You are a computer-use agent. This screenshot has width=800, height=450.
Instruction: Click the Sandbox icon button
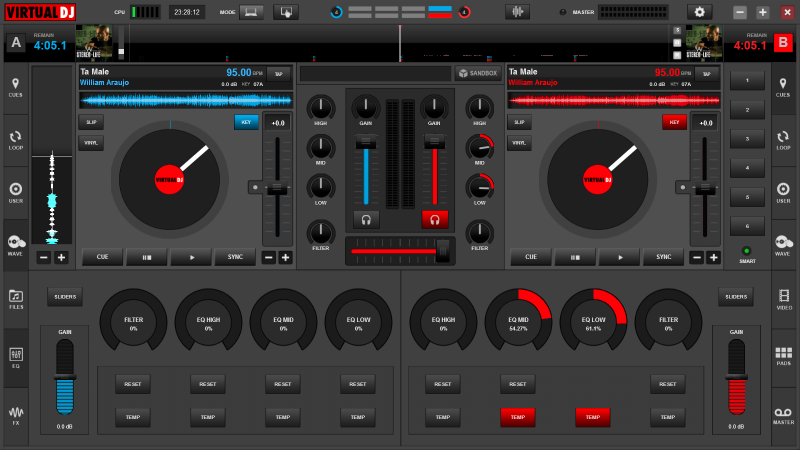[x=477, y=73]
